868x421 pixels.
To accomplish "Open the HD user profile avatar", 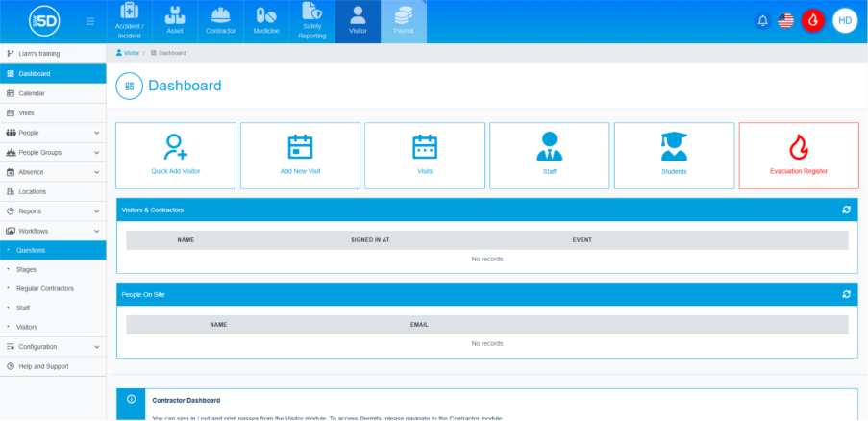I will (844, 20).
